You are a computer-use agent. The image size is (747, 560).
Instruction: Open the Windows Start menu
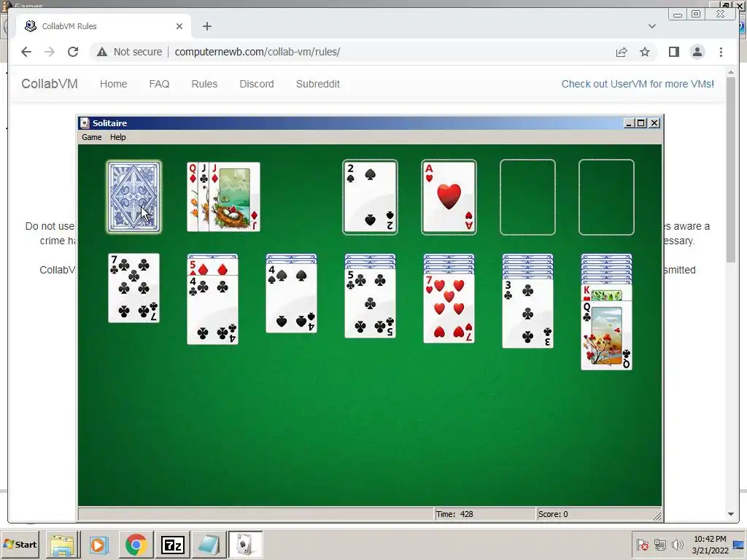pyautogui.click(x=20, y=544)
